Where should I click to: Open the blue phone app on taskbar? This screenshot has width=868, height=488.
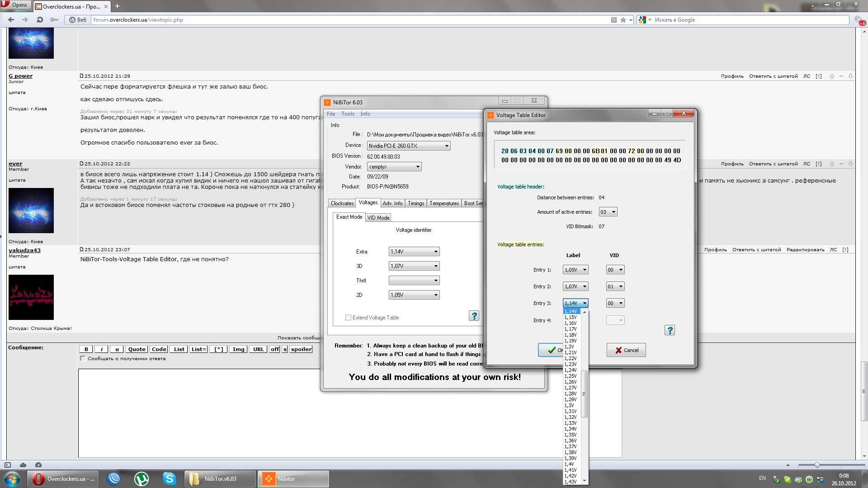(113, 479)
